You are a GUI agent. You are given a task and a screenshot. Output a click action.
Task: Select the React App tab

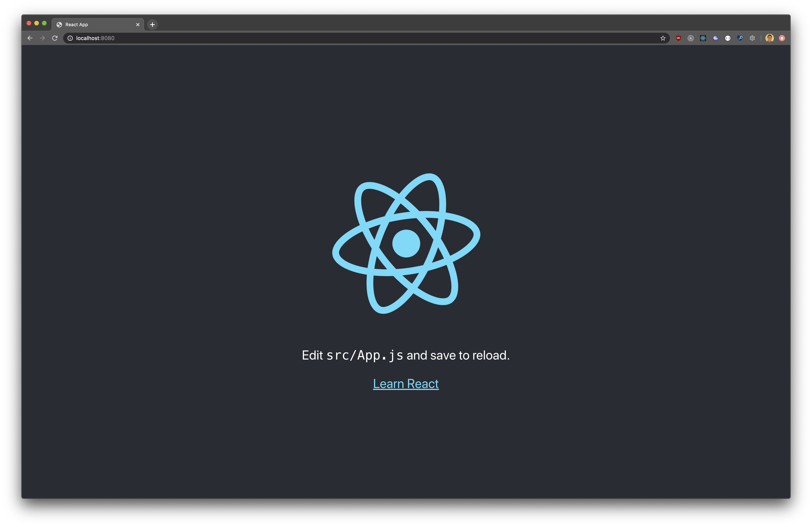(x=98, y=25)
